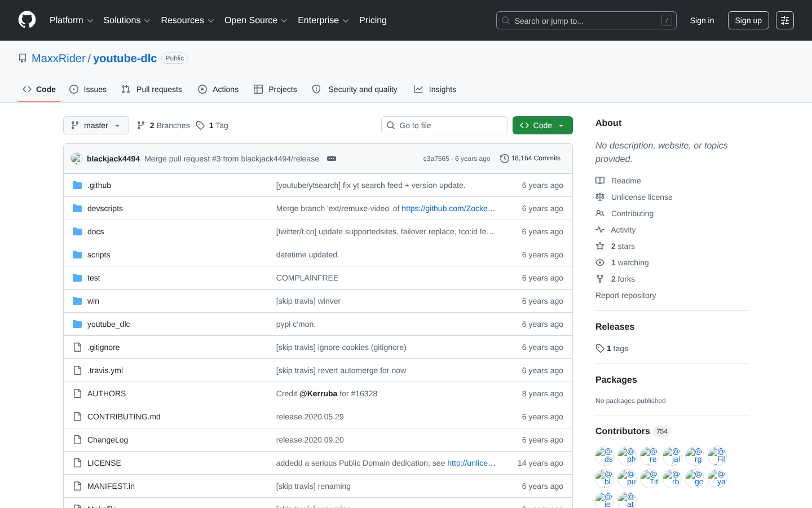
Task: Click the star icon beside 2 stars
Action: click(600, 246)
